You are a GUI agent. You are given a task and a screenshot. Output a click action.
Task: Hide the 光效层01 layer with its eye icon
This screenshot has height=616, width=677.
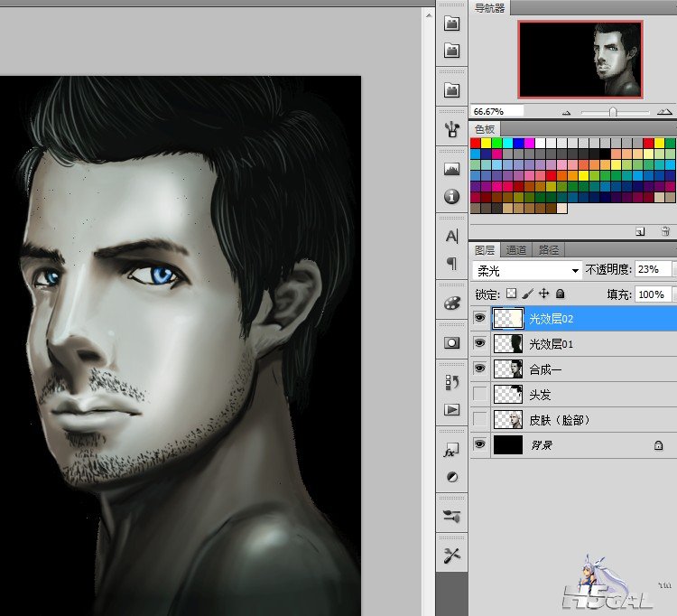click(x=479, y=343)
